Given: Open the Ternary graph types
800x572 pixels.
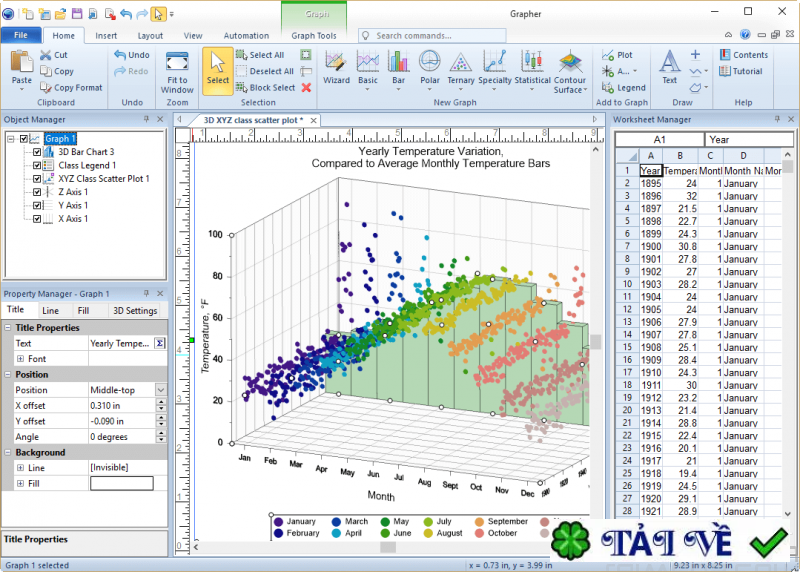Looking at the screenshot, I should (x=461, y=68).
